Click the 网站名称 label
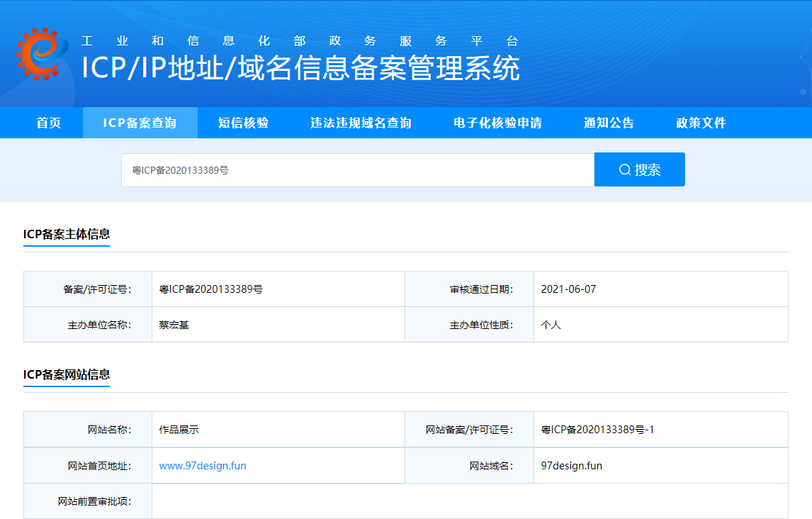This screenshot has width=812, height=519. pos(109,430)
